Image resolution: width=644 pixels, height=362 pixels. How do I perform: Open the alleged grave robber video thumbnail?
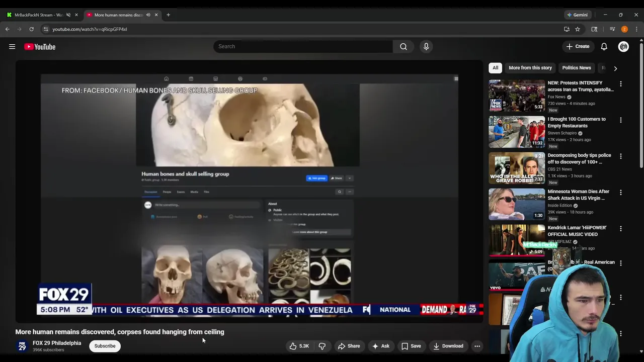pos(517,168)
